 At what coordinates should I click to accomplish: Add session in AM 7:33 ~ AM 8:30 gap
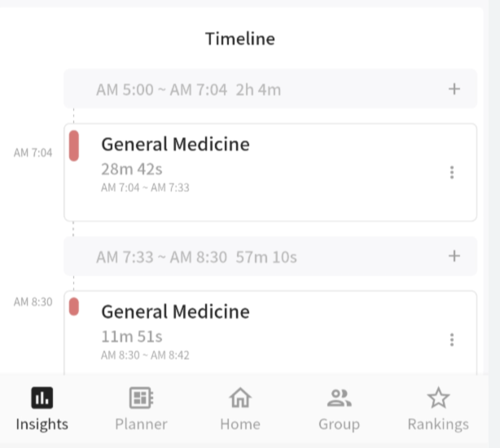coord(454,257)
